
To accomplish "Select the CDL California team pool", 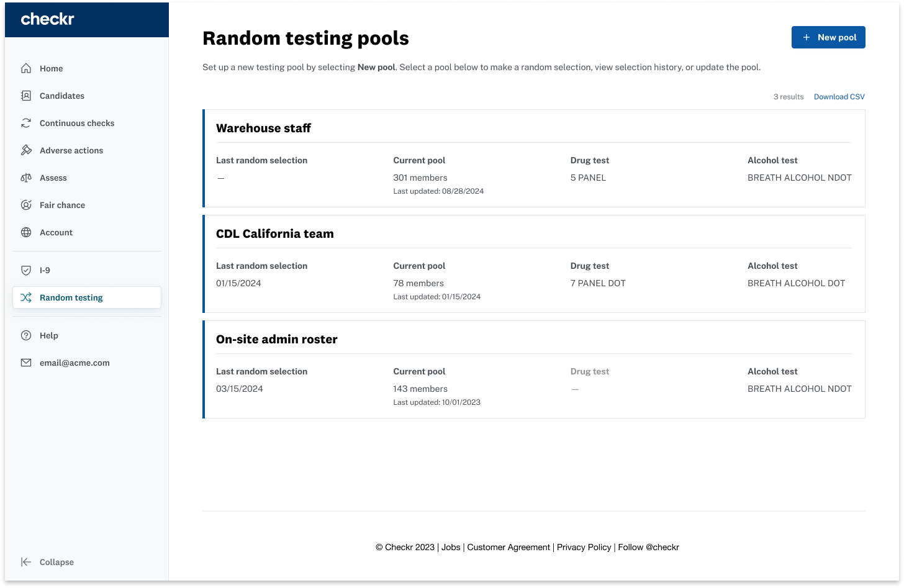I will 534,264.
